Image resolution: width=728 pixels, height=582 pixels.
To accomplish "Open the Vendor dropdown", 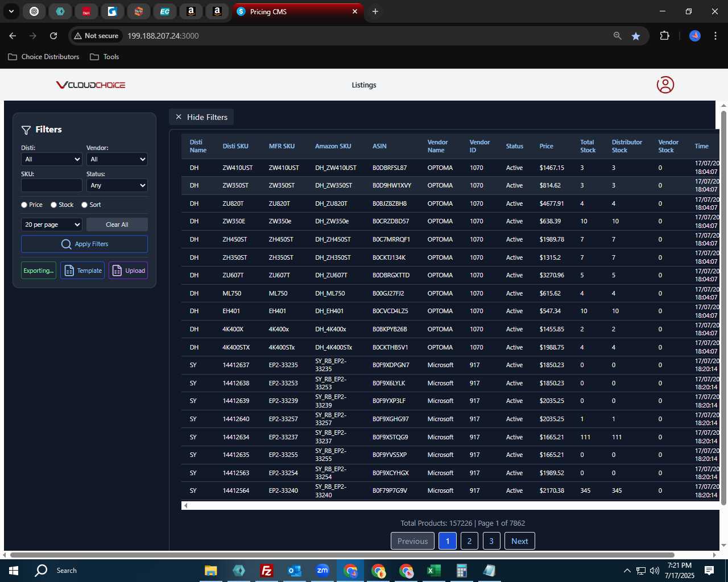I will 117,159.
